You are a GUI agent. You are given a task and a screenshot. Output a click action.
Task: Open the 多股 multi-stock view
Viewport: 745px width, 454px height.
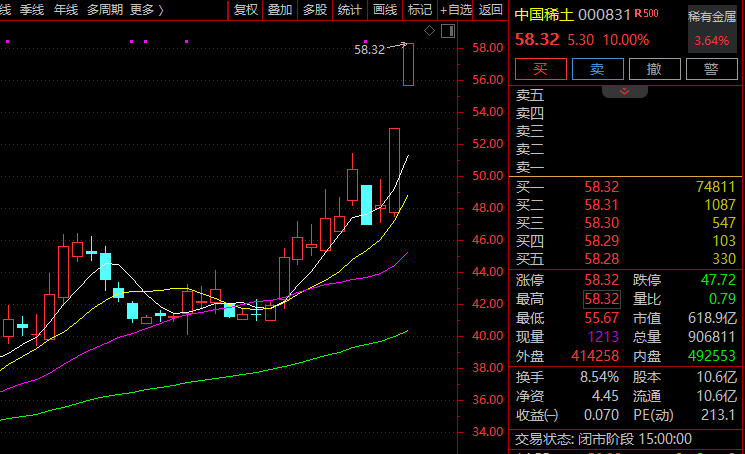coord(315,10)
